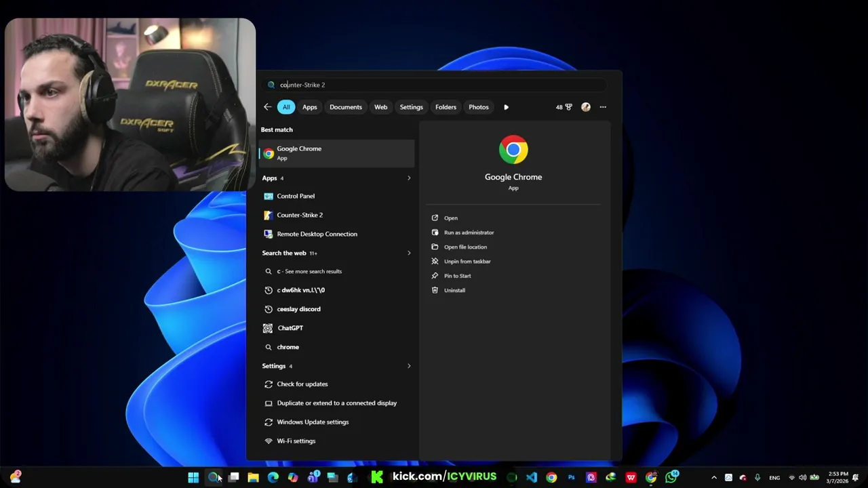Open the search panel more options ellipsis
The height and width of the screenshot is (488, 868).
603,107
